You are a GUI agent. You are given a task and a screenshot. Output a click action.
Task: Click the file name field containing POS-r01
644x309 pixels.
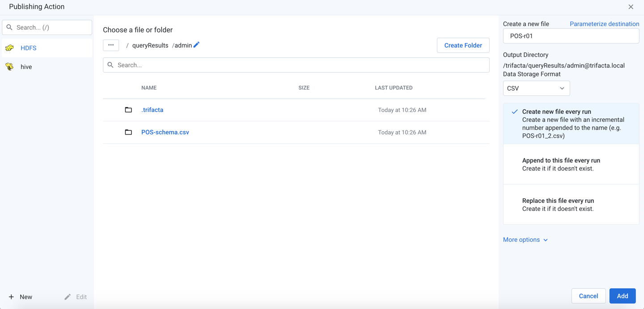(x=571, y=36)
